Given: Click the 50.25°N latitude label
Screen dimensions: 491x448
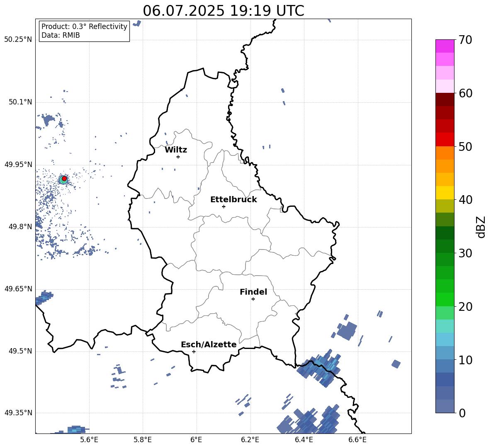Looking at the screenshot, I should 18,40.
